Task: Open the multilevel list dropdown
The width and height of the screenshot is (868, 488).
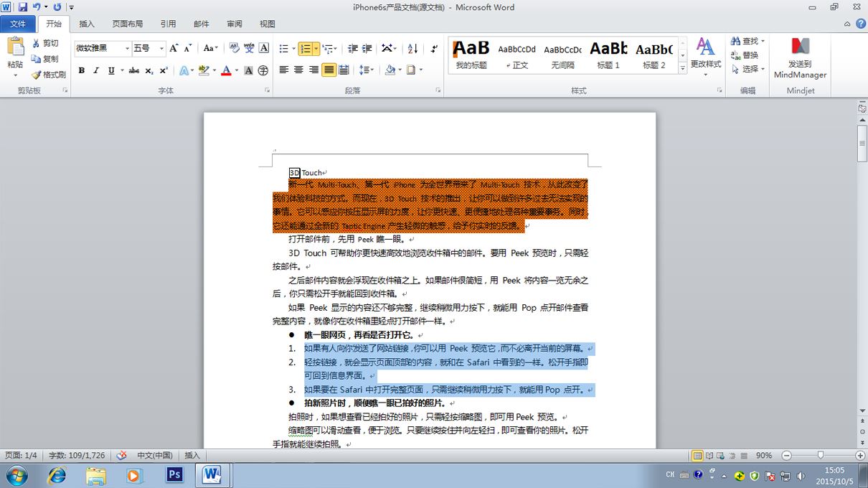Action: [329, 48]
